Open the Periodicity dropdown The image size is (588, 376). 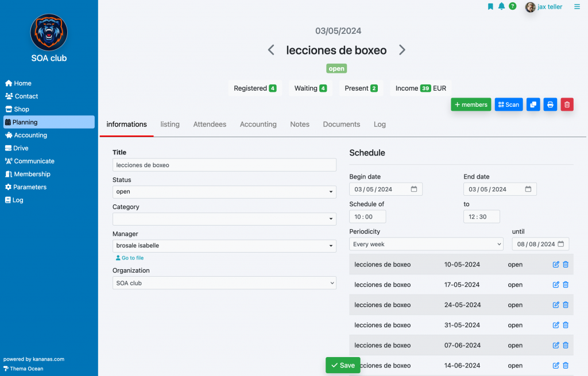[426, 245]
